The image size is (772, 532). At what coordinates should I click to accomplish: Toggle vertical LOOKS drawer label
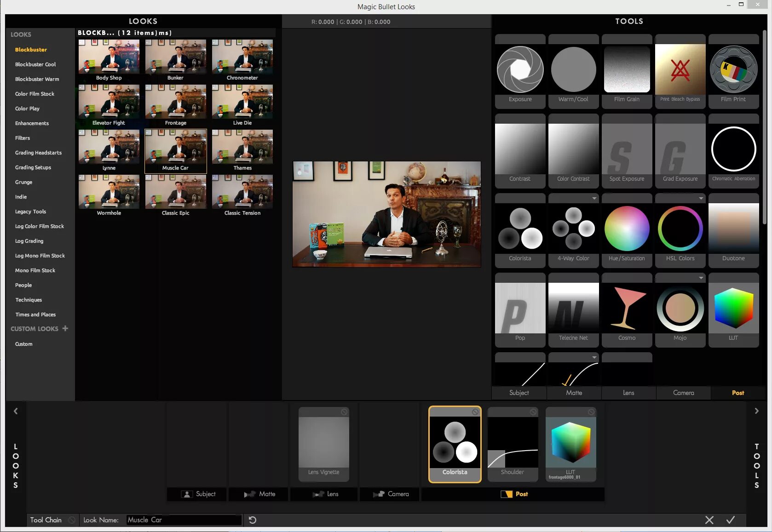point(16,465)
